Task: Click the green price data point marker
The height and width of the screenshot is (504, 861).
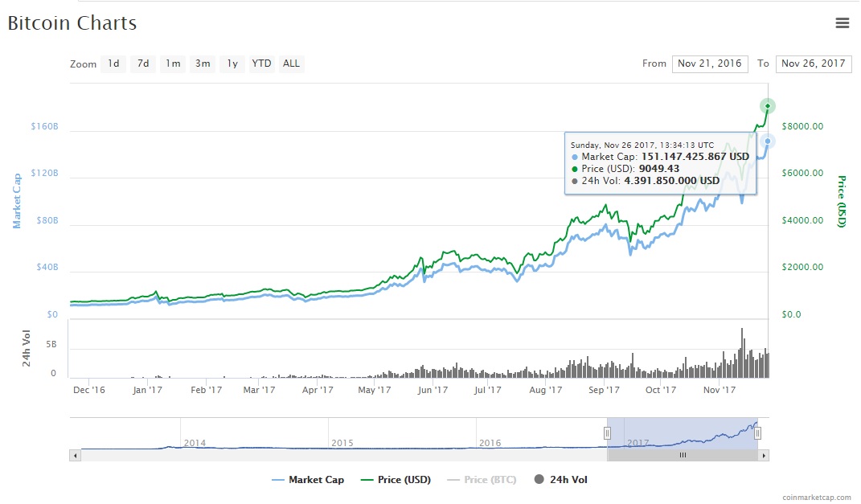Action: pos(768,106)
